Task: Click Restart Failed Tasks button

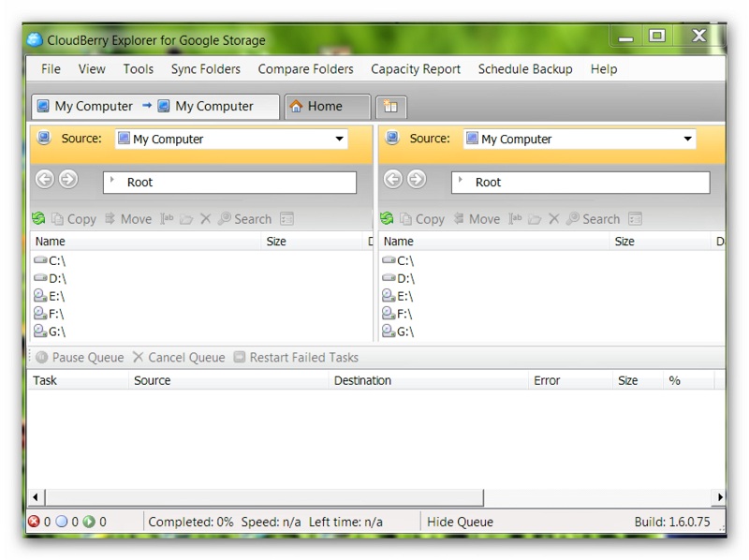Action: pyautogui.click(x=296, y=358)
